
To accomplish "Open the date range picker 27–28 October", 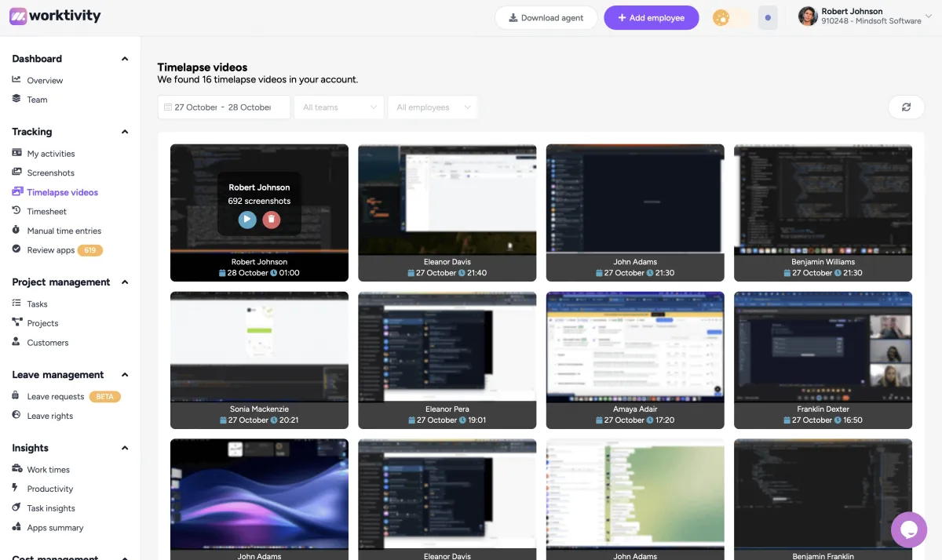I will click(x=224, y=107).
